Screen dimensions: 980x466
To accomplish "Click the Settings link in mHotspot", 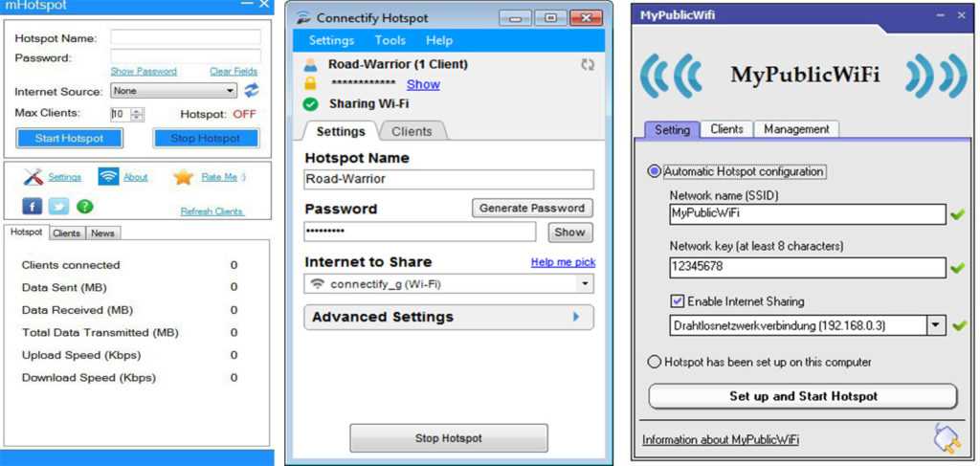I will pyautogui.click(x=64, y=177).
